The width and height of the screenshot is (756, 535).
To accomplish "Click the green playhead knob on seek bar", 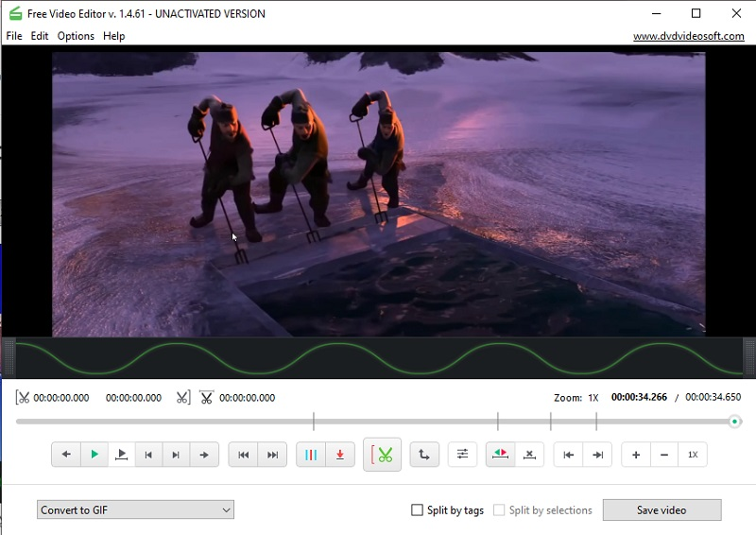I will [735, 422].
